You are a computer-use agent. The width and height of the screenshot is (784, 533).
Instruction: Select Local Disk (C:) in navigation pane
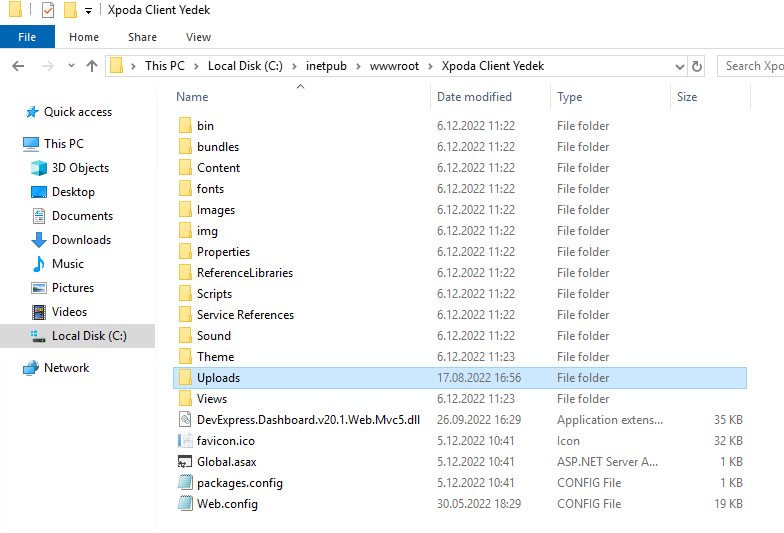[78, 336]
